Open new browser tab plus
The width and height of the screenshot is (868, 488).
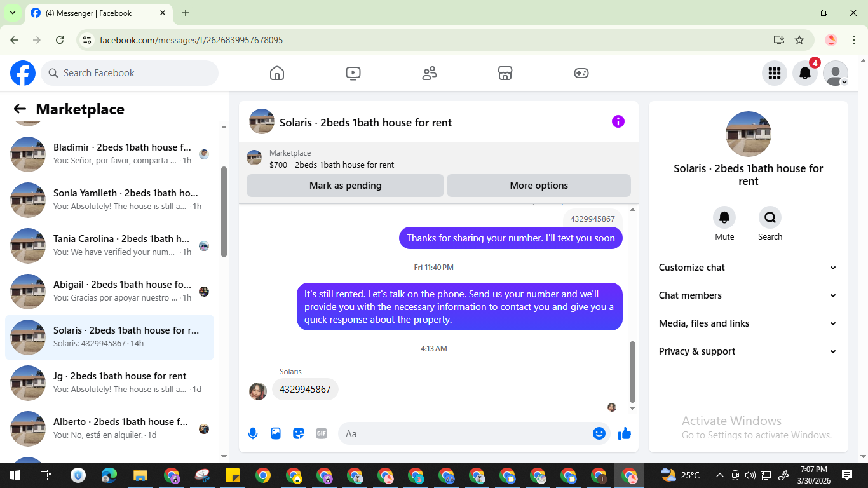[186, 13]
